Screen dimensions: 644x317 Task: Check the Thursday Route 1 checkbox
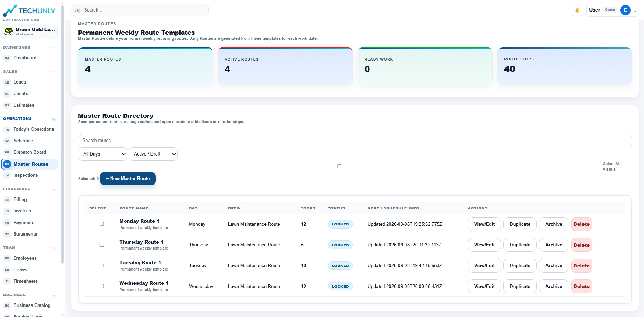point(102,245)
